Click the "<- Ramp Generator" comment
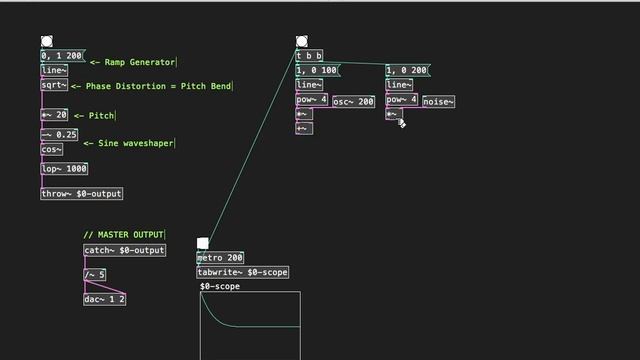Image resolution: width=640 pixels, height=360 pixels. (133, 62)
